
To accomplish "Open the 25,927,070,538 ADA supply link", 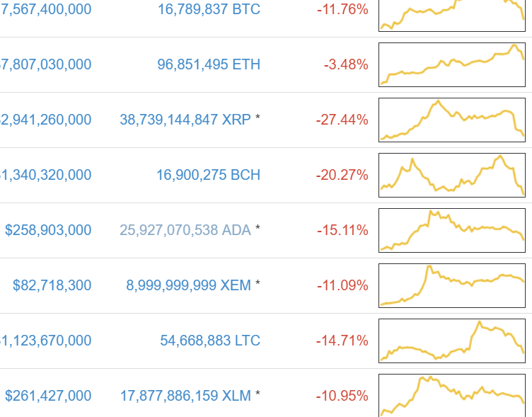I will [185, 230].
